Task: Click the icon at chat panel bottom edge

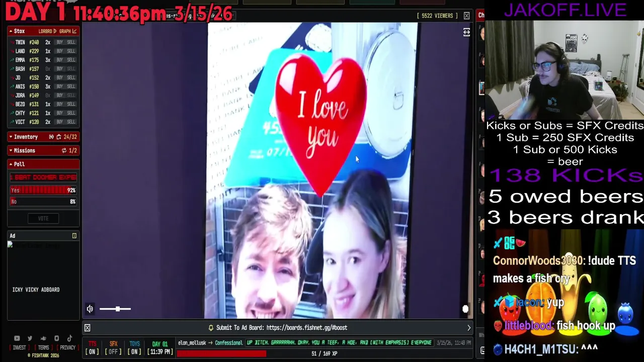Action: [482, 350]
